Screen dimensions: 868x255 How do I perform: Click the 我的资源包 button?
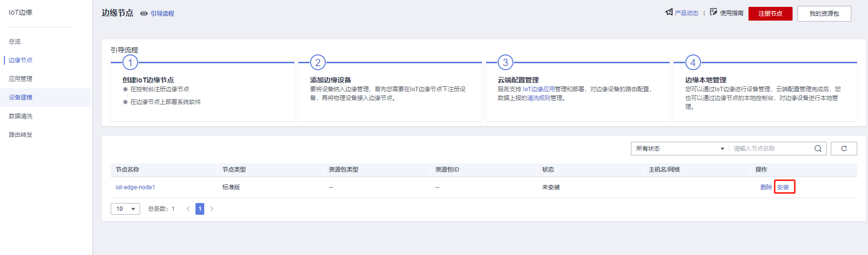(824, 14)
